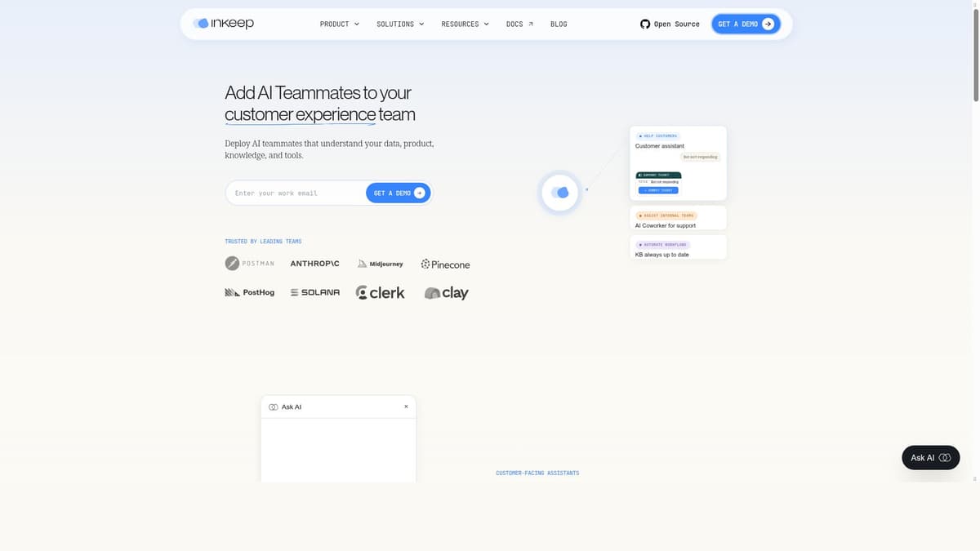Click the work email input field
Image resolution: width=980 pixels, height=551 pixels.
pyautogui.click(x=296, y=193)
